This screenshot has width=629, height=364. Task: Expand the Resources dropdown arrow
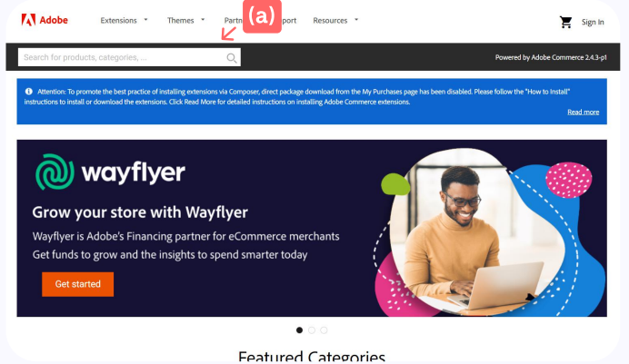click(356, 20)
